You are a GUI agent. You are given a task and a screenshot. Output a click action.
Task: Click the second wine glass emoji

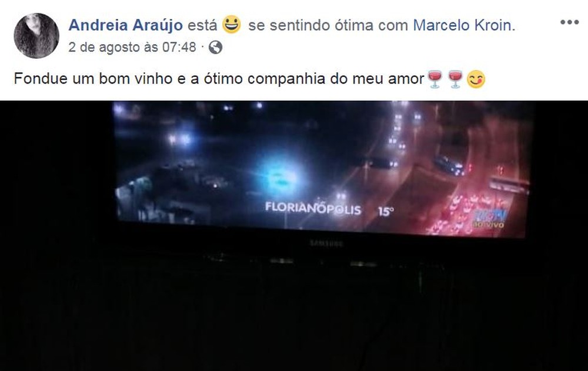tap(455, 79)
